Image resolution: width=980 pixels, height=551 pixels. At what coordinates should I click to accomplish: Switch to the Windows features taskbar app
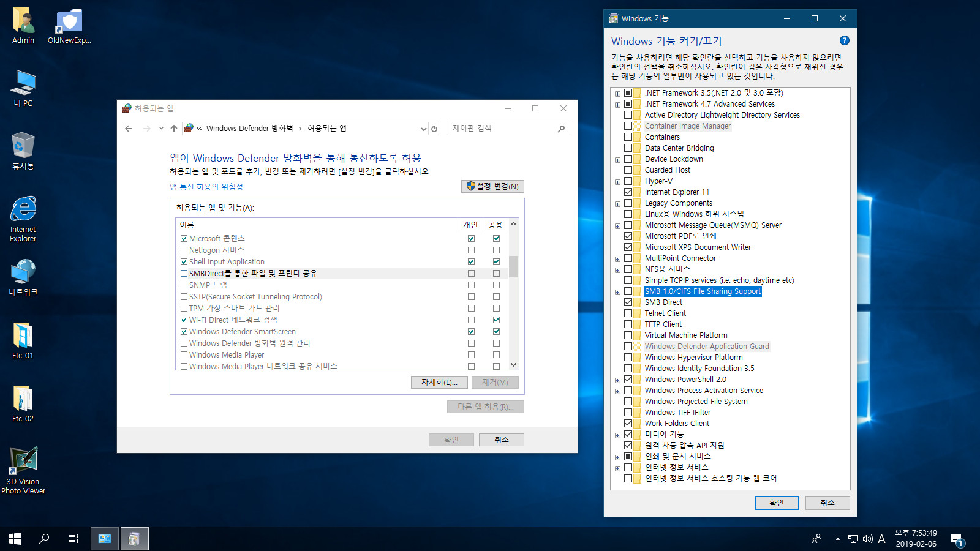click(134, 539)
